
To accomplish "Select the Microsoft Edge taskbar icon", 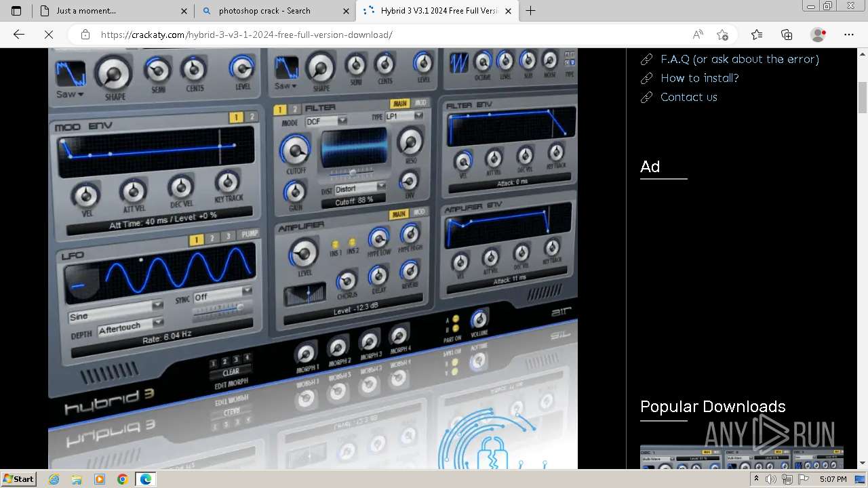I will coord(145,479).
